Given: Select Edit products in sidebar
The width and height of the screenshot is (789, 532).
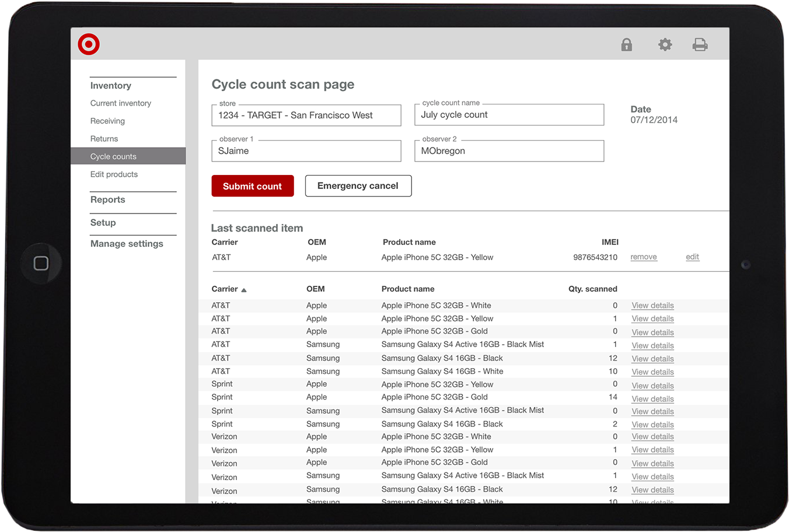Looking at the screenshot, I should pos(114,174).
